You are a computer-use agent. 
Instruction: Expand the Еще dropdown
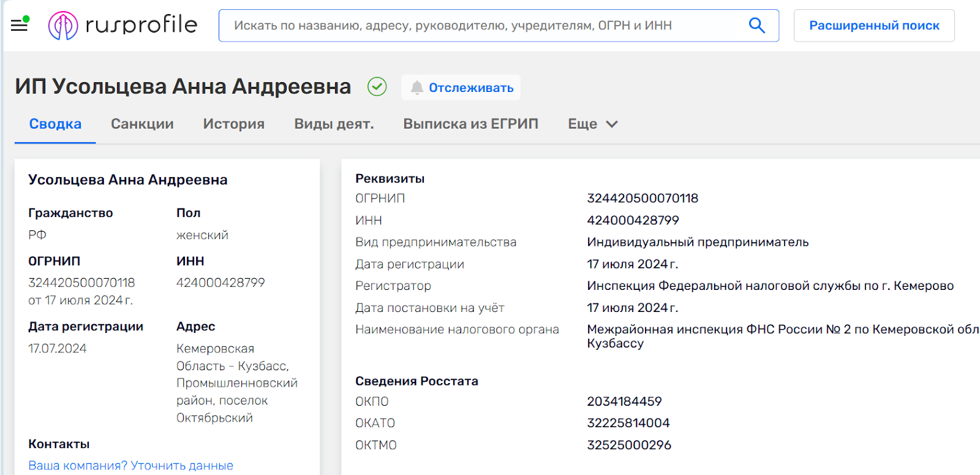[x=592, y=124]
